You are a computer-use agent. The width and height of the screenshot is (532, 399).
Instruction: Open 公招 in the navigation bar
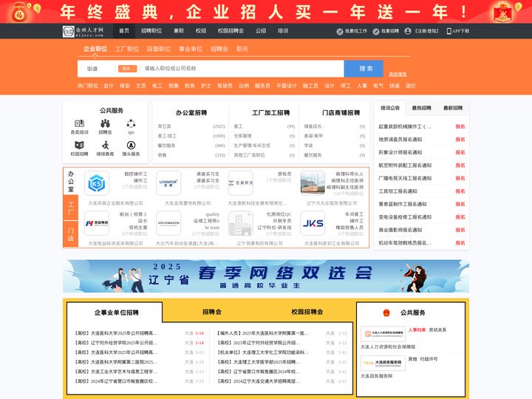pos(261,31)
